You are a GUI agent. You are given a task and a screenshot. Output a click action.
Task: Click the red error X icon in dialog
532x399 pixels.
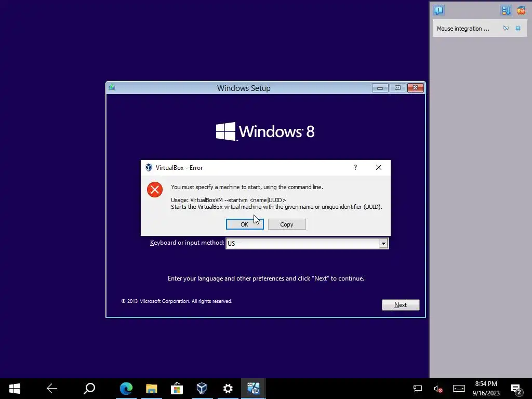pyautogui.click(x=155, y=190)
